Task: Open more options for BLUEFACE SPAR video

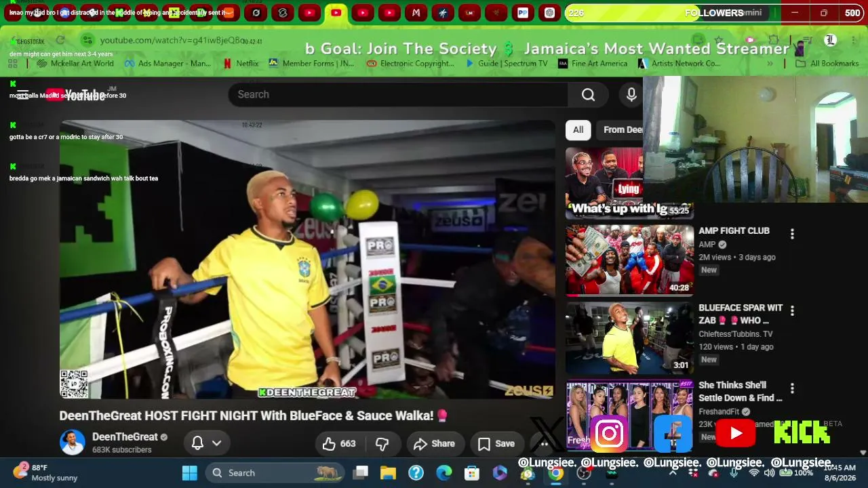Action: point(792,311)
